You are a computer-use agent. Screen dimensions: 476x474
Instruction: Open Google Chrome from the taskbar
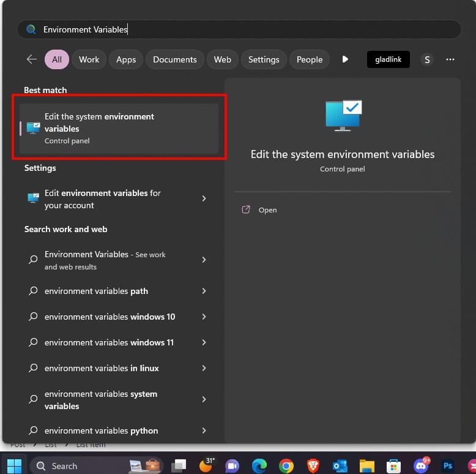coord(286,465)
